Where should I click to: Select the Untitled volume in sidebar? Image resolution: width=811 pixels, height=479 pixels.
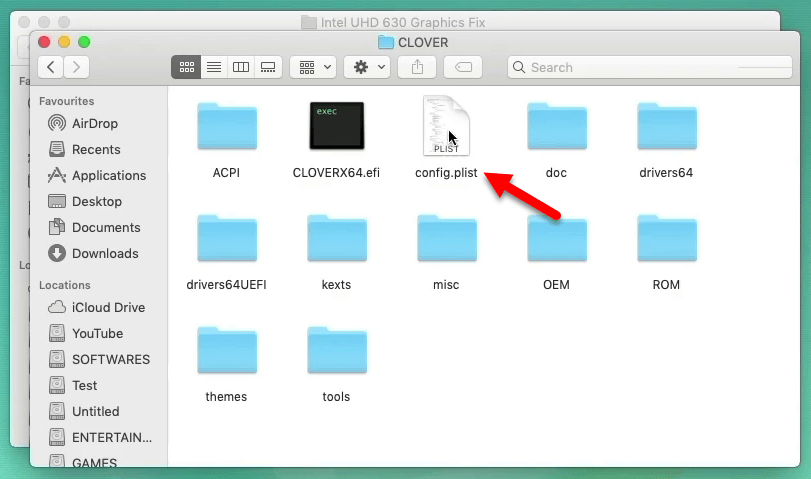84,411
